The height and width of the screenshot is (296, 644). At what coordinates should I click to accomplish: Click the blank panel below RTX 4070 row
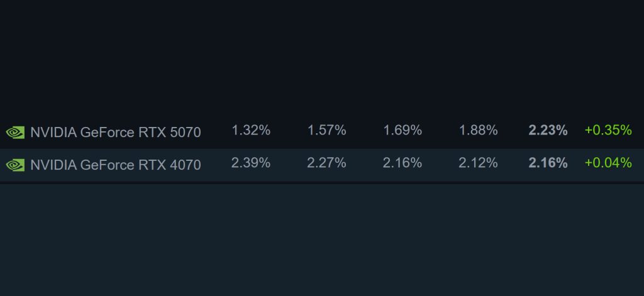(x=322, y=239)
